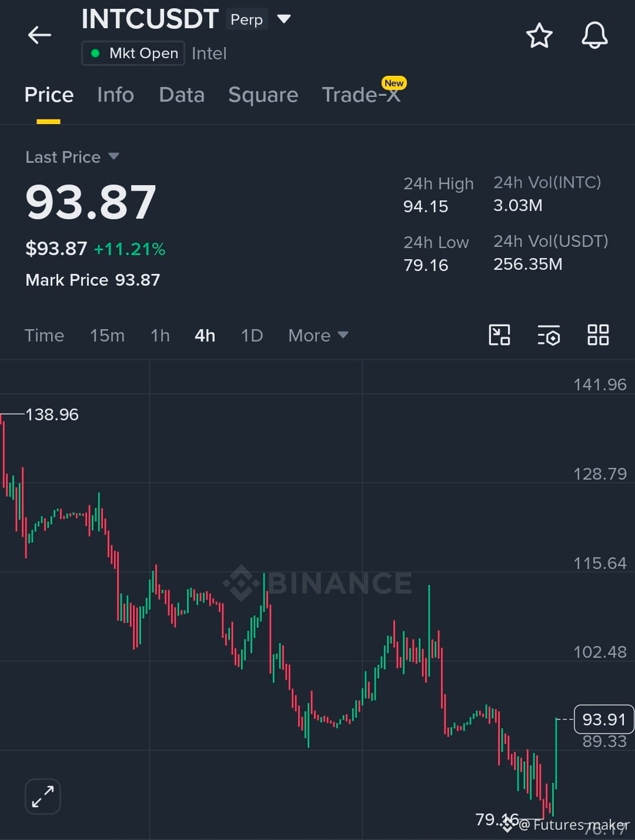The width and height of the screenshot is (635, 840).
Task: Tap the 24h Vol(USDT) value 256.35M
Action: coord(527,264)
